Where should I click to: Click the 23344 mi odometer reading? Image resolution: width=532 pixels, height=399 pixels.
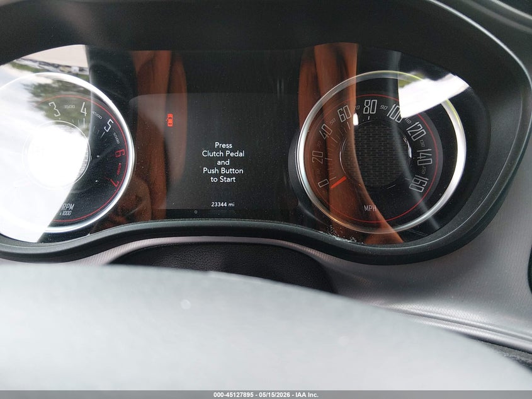(223, 204)
